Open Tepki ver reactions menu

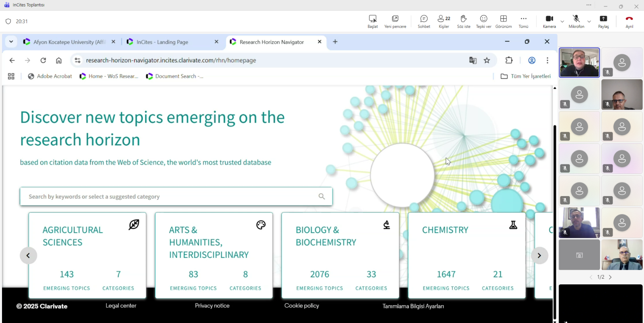click(x=483, y=21)
